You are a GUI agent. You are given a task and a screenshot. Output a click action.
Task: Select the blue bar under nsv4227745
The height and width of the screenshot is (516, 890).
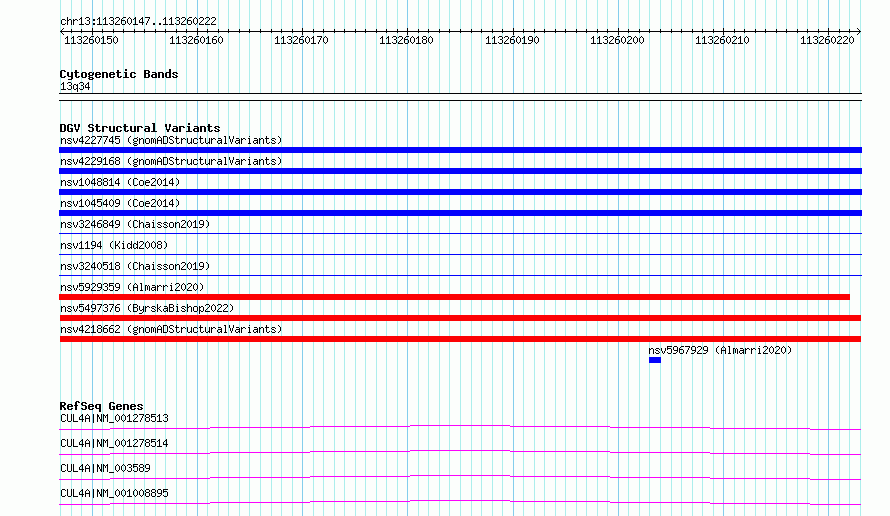(x=460, y=150)
